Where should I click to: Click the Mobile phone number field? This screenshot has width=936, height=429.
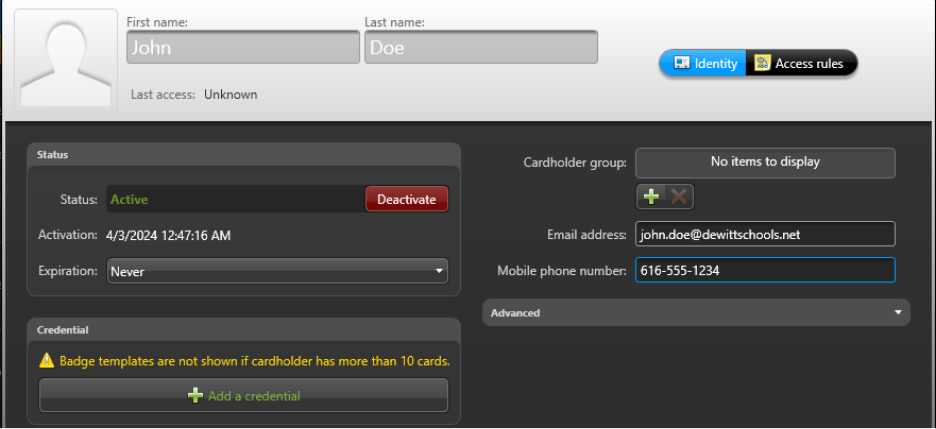pyautogui.click(x=765, y=270)
